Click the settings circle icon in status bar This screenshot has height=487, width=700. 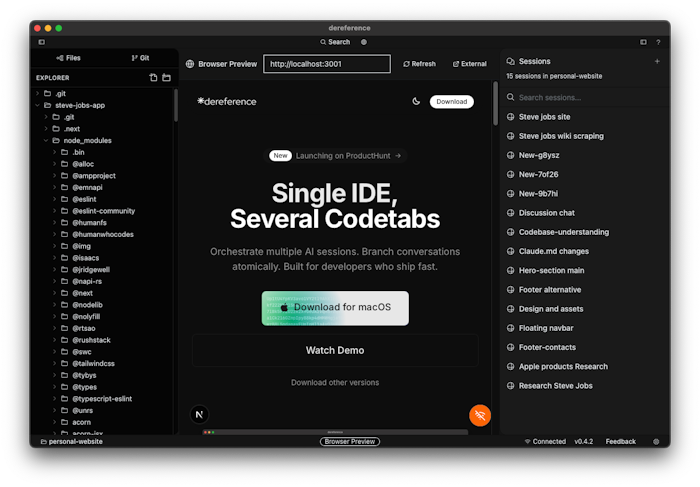(656, 441)
